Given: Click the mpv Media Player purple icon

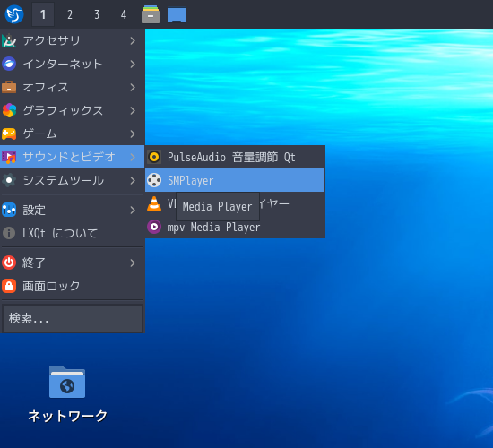Looking at the screenshot, I should coord(154,227).
